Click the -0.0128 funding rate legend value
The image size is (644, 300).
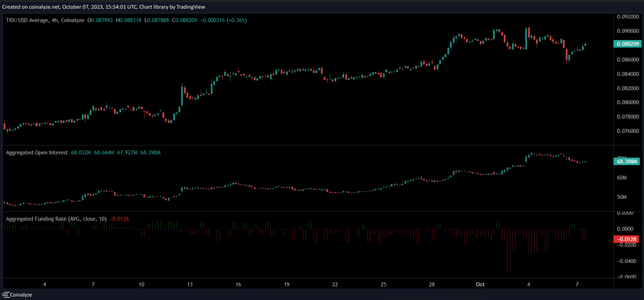pos(119,219)
